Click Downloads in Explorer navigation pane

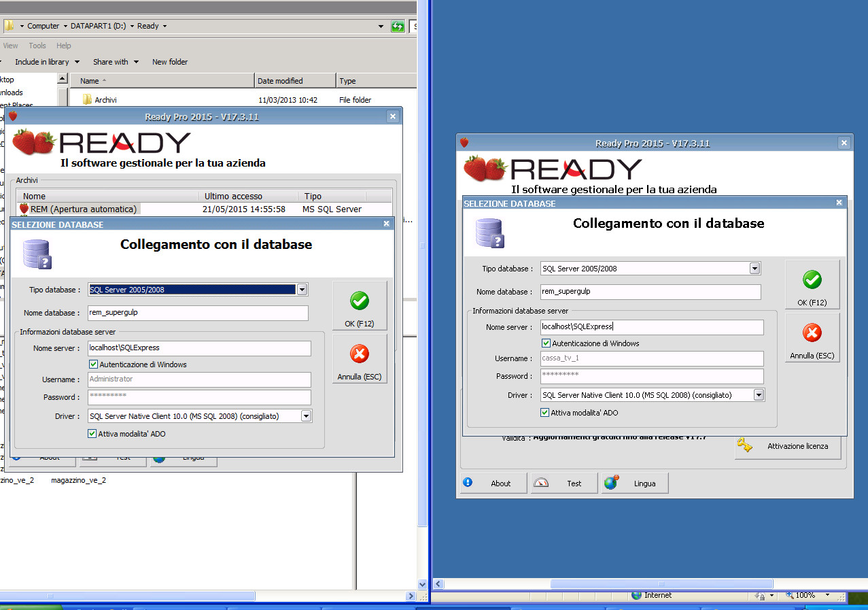(12, 92)
